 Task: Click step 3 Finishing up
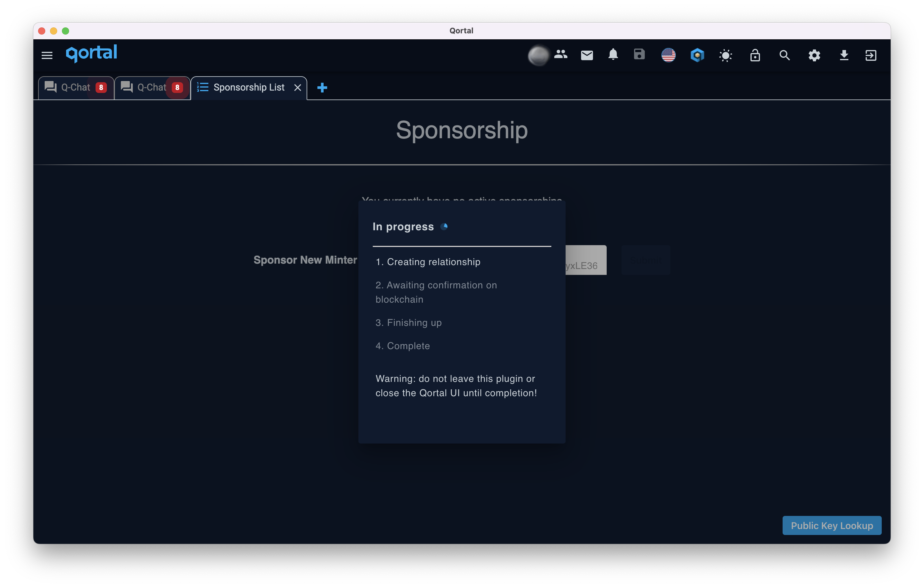coord(408,323)
